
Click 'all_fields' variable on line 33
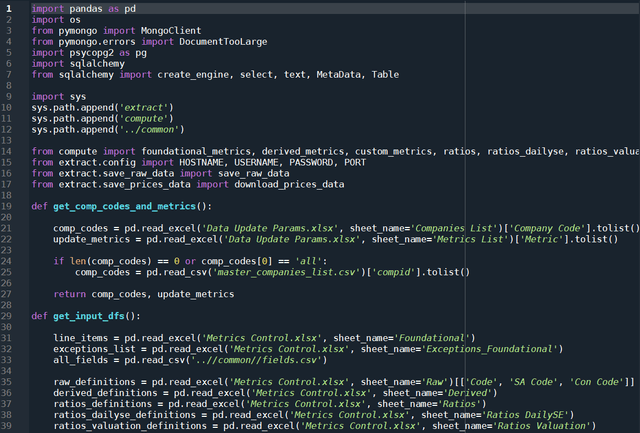pyautogui.click(x=80, y=360)
